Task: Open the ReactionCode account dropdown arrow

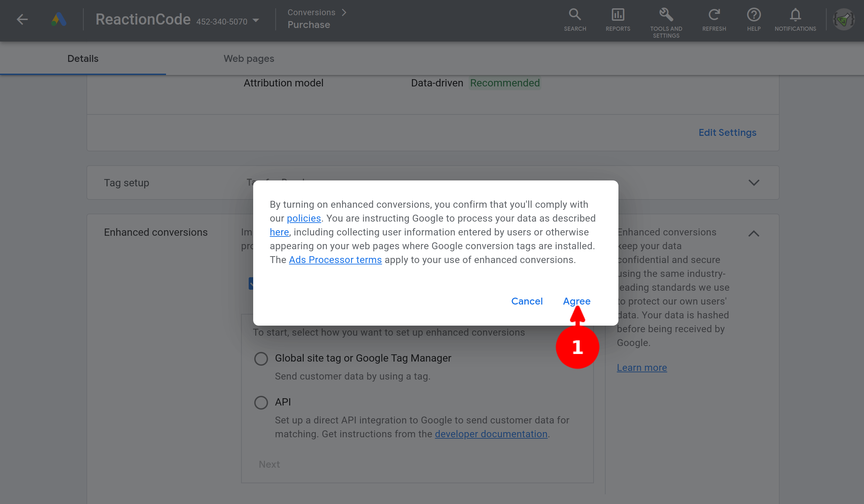Action: click(256, 20)
